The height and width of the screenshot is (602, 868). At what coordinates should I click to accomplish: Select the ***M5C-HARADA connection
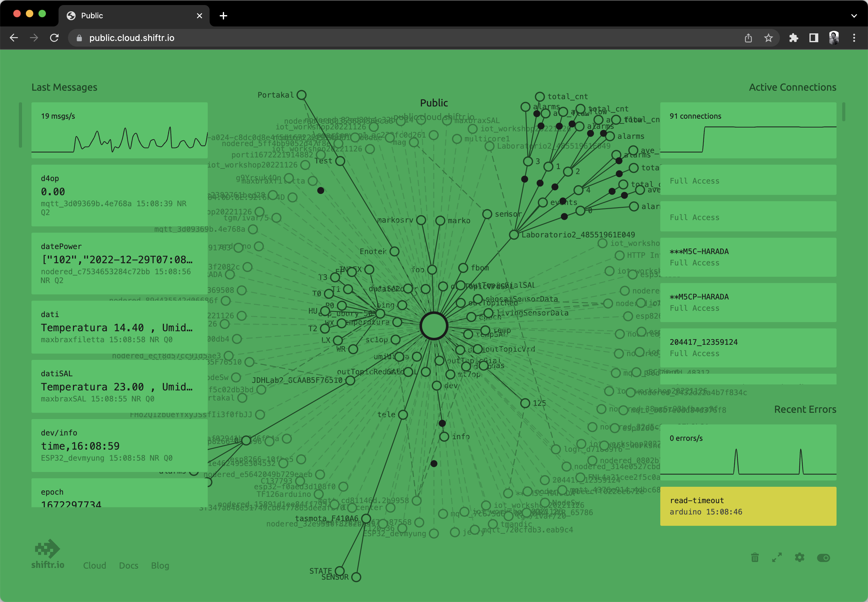[x=748, y=257]
